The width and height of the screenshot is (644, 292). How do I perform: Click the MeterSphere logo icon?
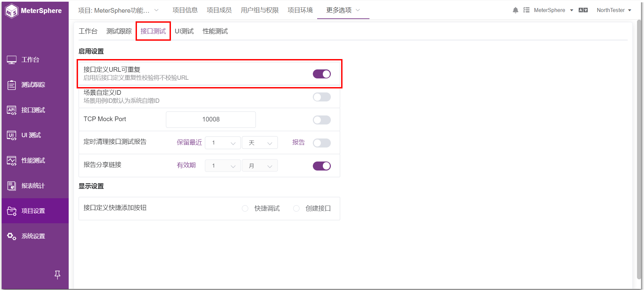[x=12, y=11]
